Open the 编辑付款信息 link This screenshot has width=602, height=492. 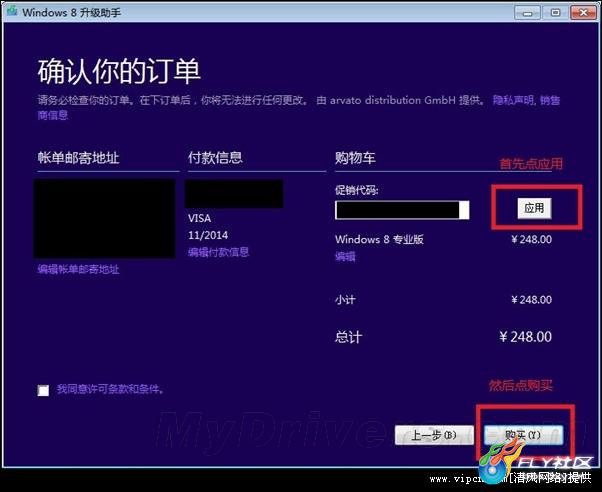coord(218,252)
